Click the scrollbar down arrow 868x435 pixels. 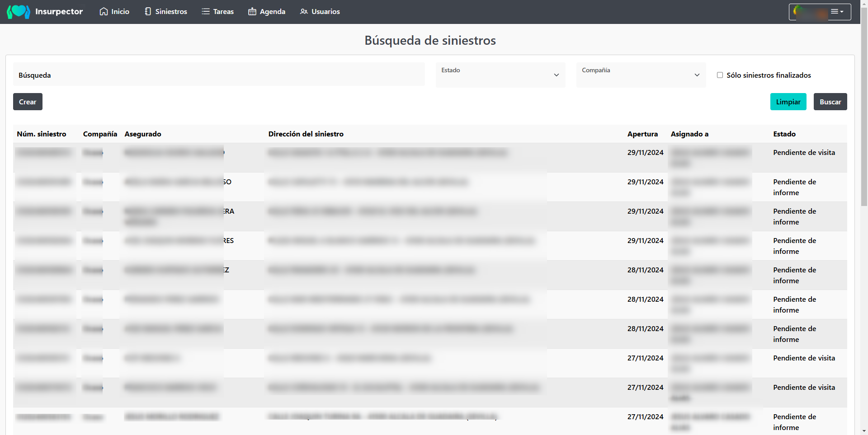pyautogui.click(x=864, y=431)
